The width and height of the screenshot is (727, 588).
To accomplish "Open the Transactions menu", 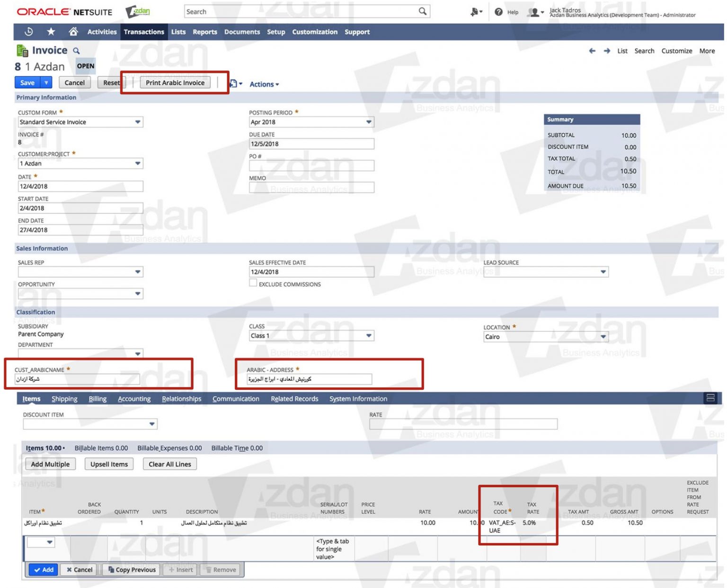I will pos(143,32).
